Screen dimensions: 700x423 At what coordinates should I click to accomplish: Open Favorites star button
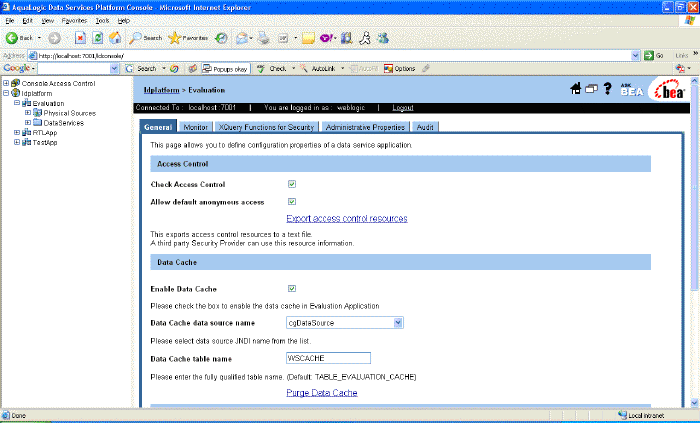point(188,38)
